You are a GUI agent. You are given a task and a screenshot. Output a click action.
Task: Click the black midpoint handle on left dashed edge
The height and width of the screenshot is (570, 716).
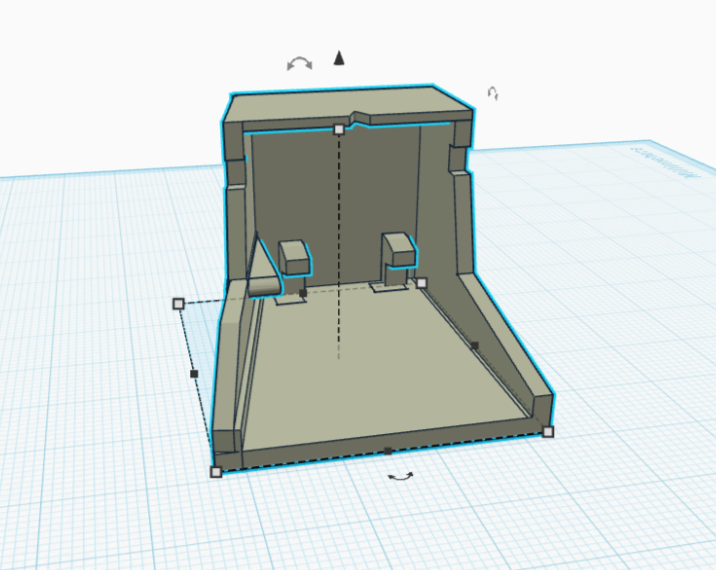(194, 374)
